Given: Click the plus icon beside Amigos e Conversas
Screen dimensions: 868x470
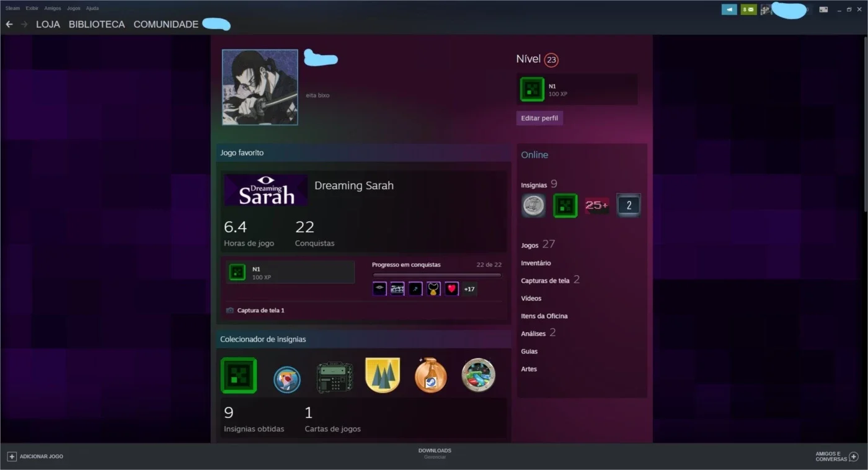Looking at the screenshot, I should coord(854,456).
